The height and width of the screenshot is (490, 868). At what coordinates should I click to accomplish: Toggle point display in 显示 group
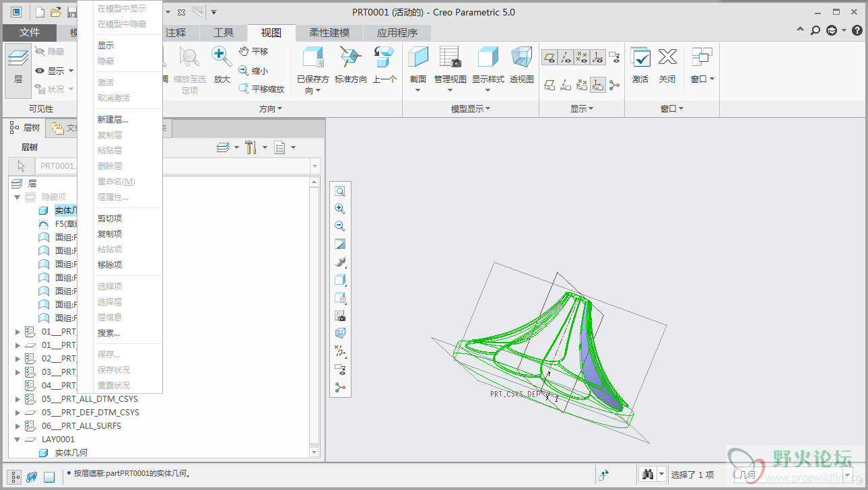click(x=582, y=57)
